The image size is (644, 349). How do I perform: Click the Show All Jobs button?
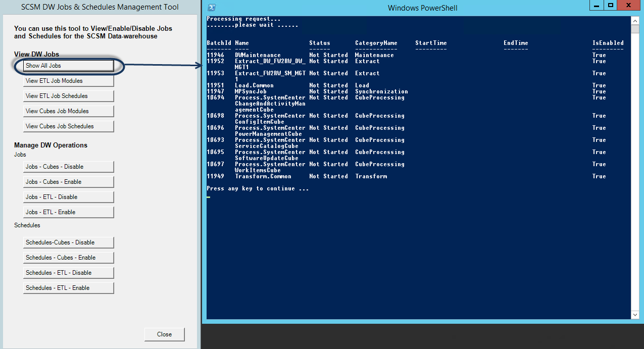coord(69,66)
